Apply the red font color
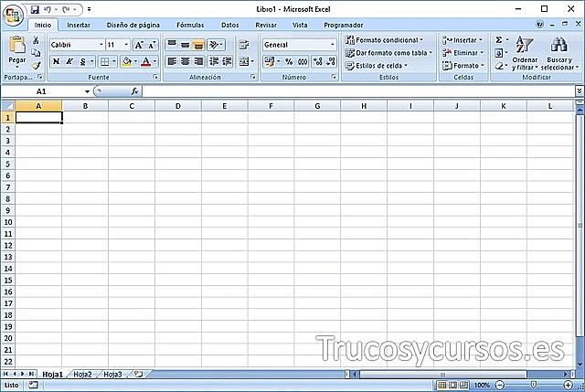585x392 pixels. [146, 61]
